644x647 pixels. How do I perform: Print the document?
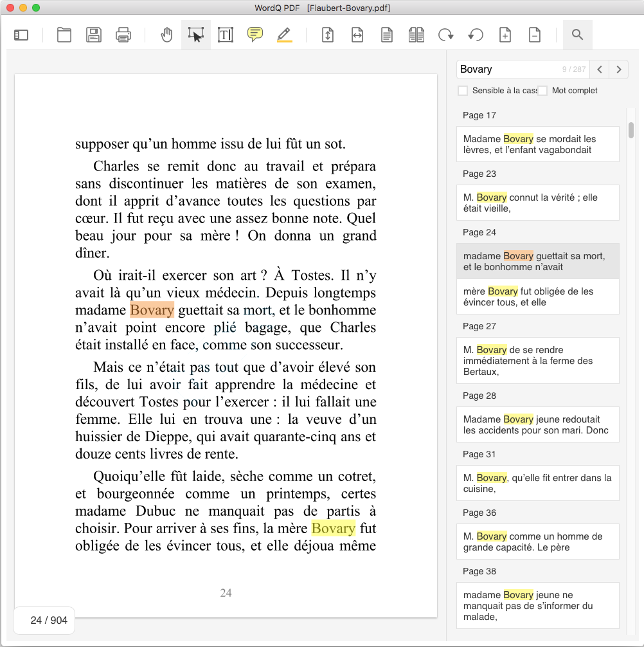(123, 35)
